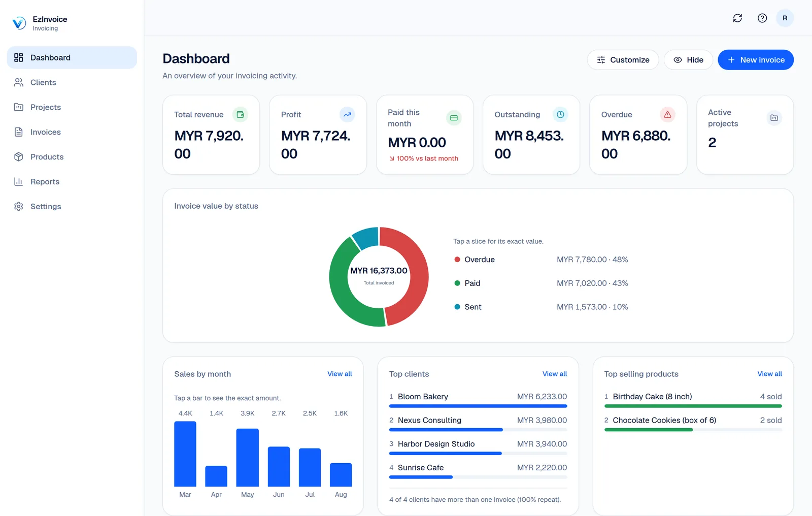This screenshot has width=812, height=516.
Task: Click Nexus Consulting client row
Action: click(x=478, y=424)
